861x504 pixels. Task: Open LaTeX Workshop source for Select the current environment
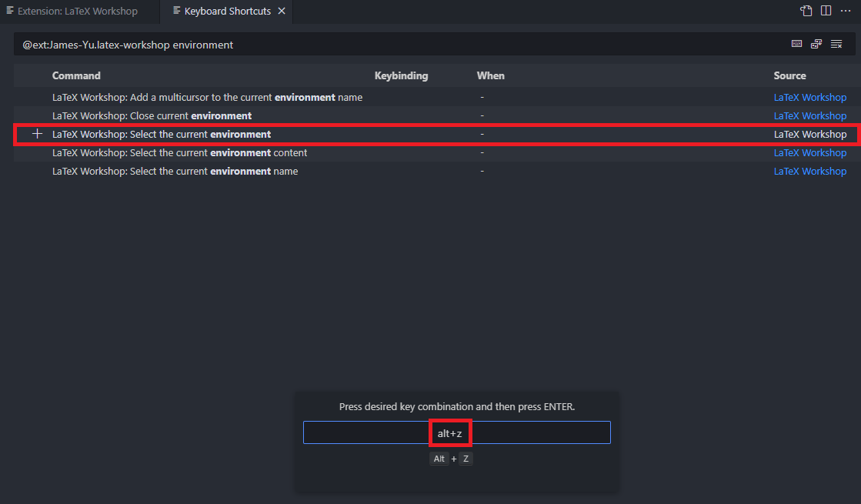tap(810, 134)
